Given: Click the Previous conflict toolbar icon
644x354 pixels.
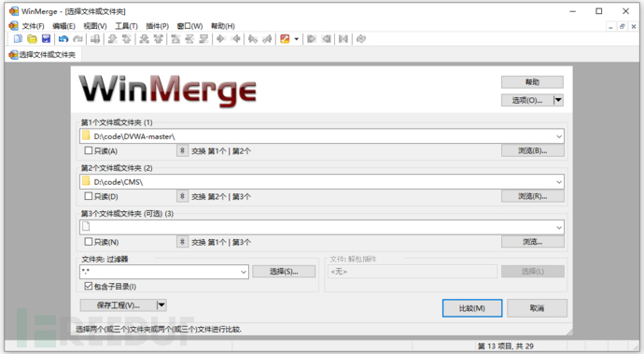Looking at the screenshot, I should tap(158, 39).
